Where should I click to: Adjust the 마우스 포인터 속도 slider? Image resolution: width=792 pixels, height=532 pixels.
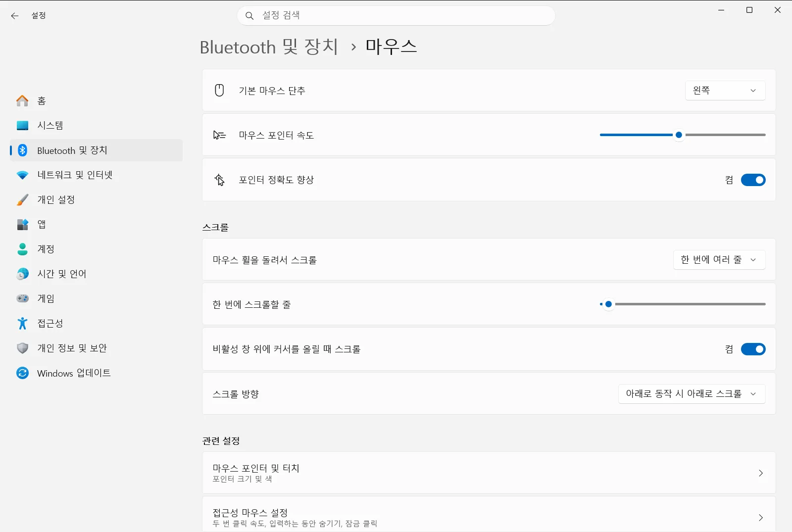[x=683, y=135]
